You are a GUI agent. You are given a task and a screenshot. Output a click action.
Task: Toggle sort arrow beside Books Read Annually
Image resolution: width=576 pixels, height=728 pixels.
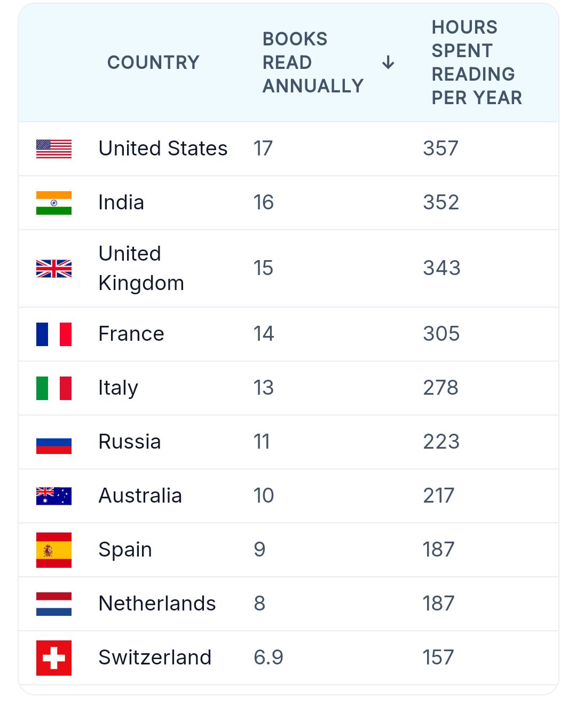388,62
